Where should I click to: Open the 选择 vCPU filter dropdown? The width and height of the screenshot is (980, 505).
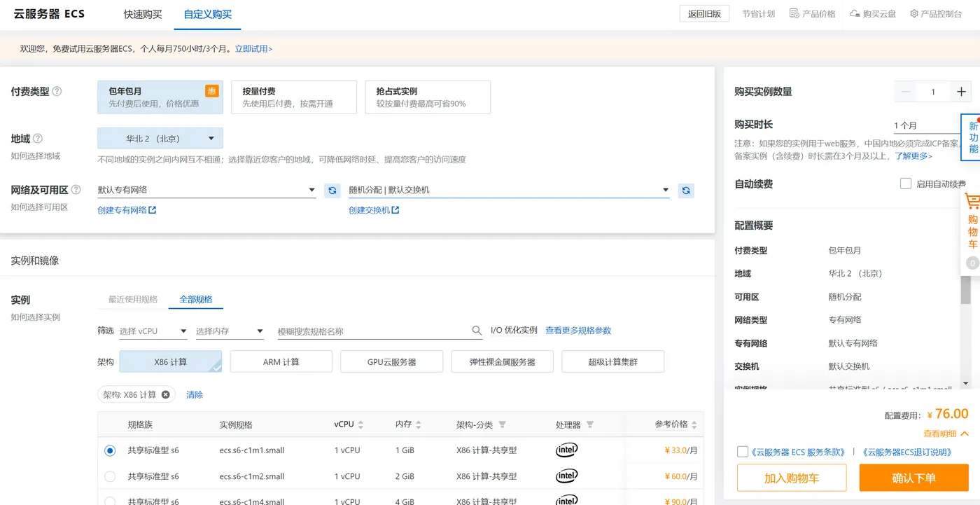click(x=153, y=331)
